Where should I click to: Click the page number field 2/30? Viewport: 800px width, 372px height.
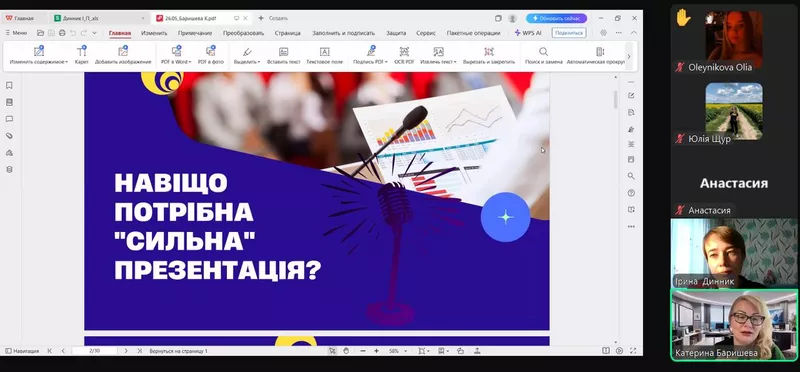click(x=94, y=351)
